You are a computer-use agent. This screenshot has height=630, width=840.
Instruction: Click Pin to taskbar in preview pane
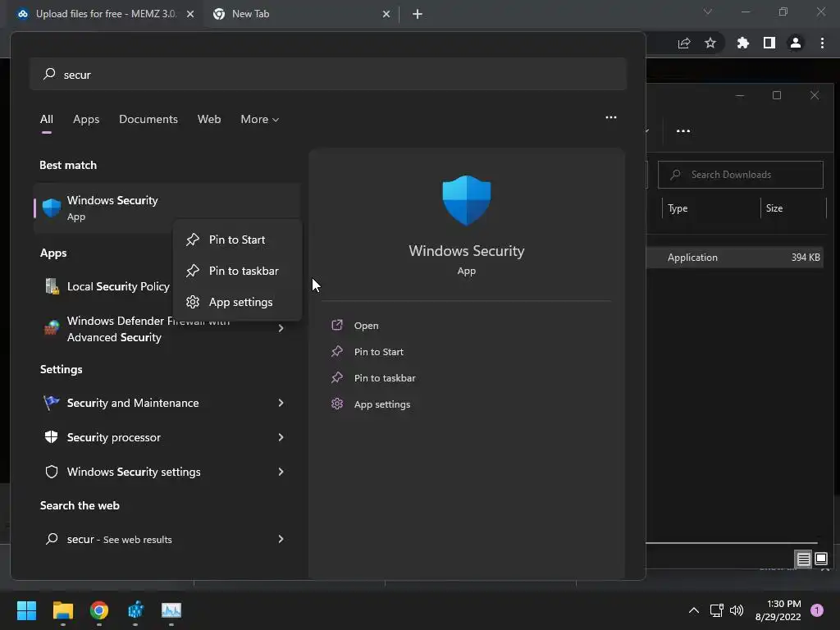click(385, 377)
